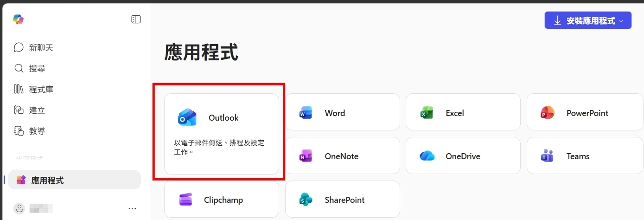644x220 pixels.
Task: Click the OneDrive cloud icon
Action: 427,156
